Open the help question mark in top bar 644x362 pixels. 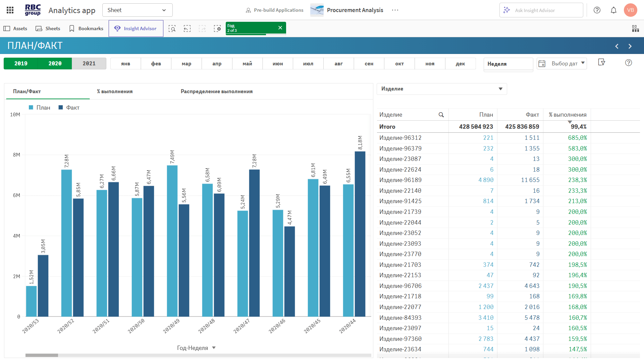(x=597, y=10)
